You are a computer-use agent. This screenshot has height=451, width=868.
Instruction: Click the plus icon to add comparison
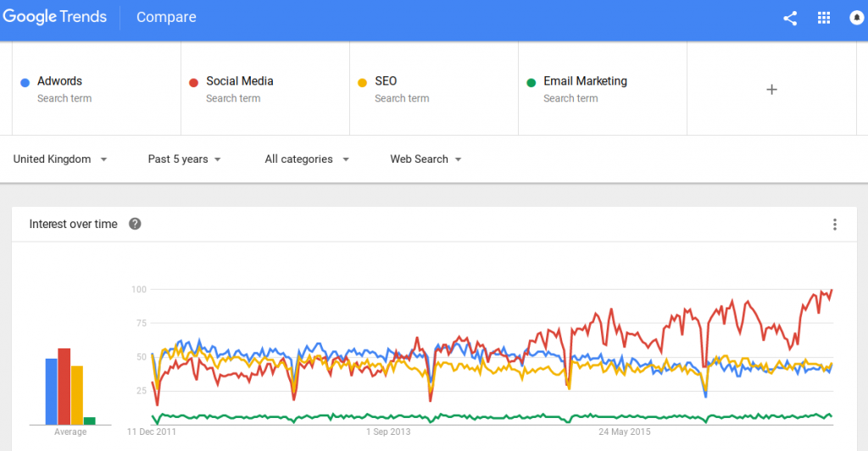[x=771, y=89]
